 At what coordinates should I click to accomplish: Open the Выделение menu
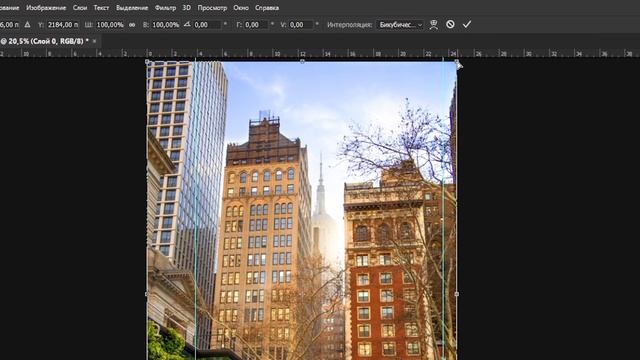[x=132, y=8]
